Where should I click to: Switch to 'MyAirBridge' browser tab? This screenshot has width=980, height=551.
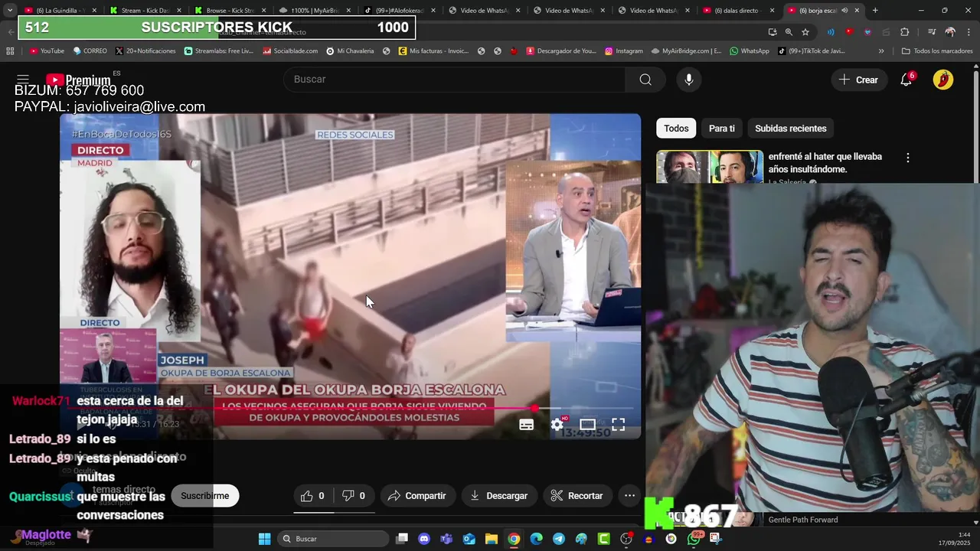[315, 11]
